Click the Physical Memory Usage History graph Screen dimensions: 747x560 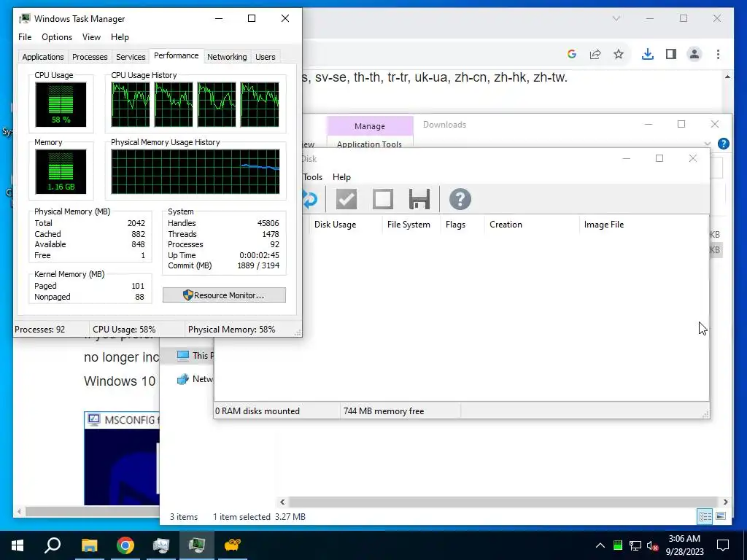tap(196, 171)
